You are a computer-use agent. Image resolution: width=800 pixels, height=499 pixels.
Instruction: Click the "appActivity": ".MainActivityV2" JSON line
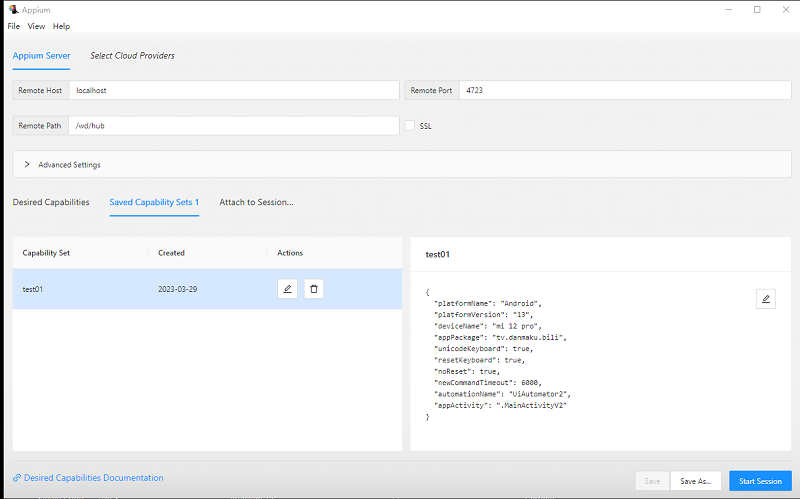point(500,405)
